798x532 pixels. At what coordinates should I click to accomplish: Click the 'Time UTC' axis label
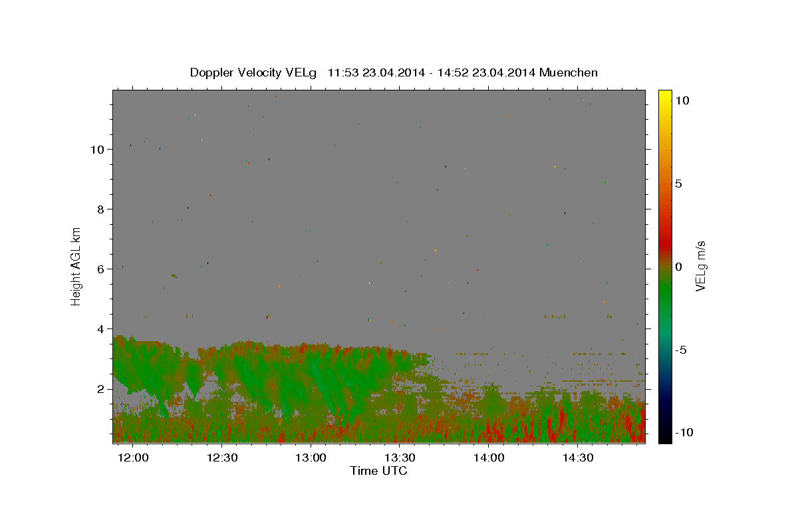coord(378,471)
